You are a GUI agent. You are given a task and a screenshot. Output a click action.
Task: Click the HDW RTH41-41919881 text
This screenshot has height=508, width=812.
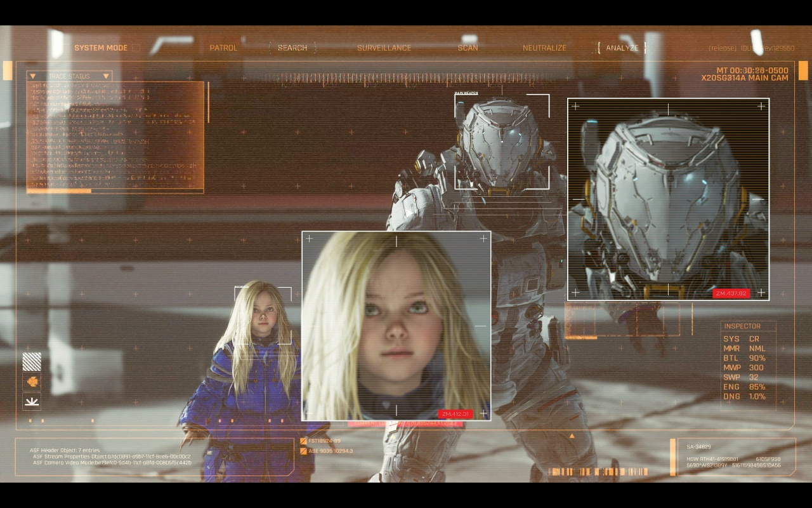pyautogui.click(x=712, y=459)
